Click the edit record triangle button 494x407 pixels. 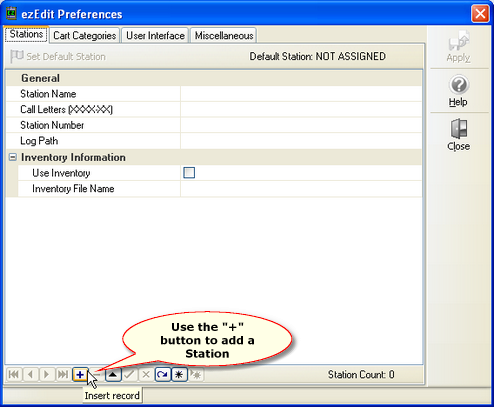coord(113,375)
